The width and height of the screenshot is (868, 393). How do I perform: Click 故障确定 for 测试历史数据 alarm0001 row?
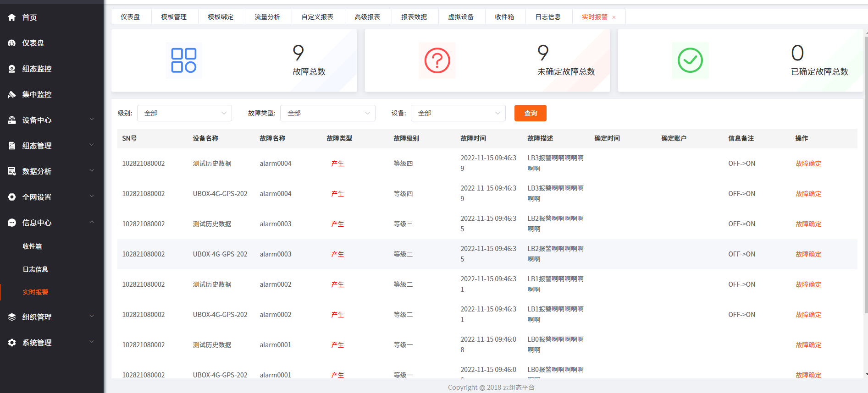tap(808, 345)
